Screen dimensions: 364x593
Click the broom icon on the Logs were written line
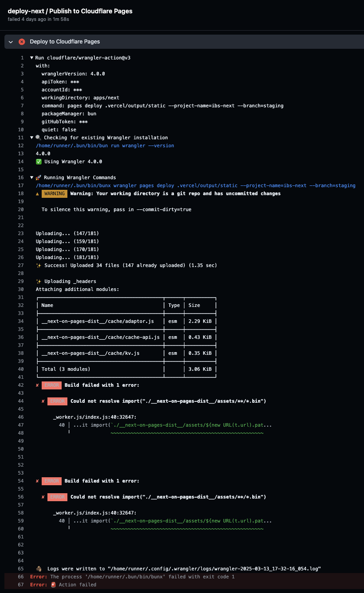click(x=39, y=569)
